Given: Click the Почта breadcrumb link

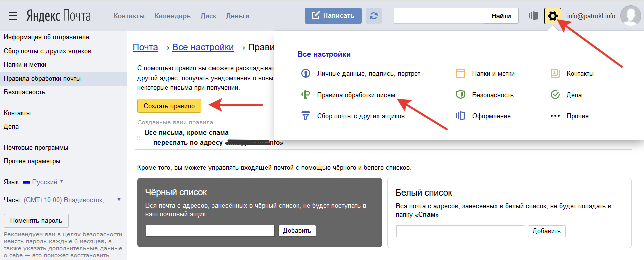Looking at the screenshot, I should point(145,47).
